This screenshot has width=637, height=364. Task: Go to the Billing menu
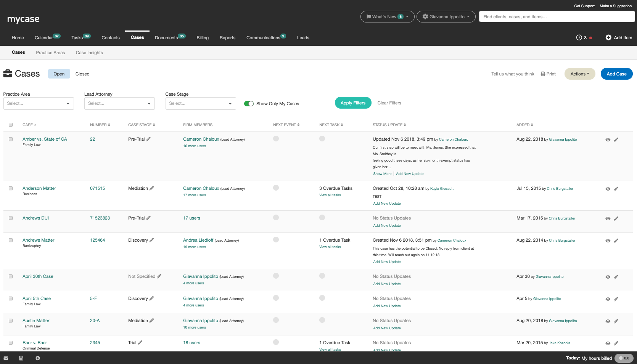coord(203,38)
